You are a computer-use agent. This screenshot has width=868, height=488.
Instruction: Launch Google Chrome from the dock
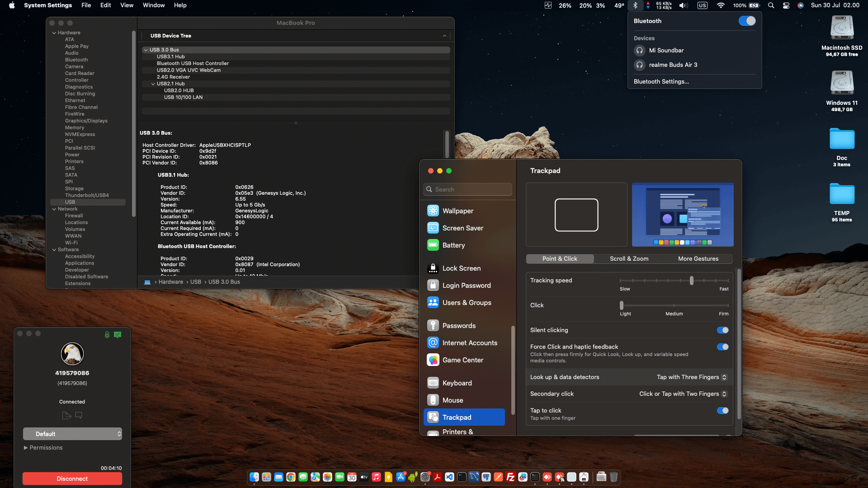click(291, 477)
